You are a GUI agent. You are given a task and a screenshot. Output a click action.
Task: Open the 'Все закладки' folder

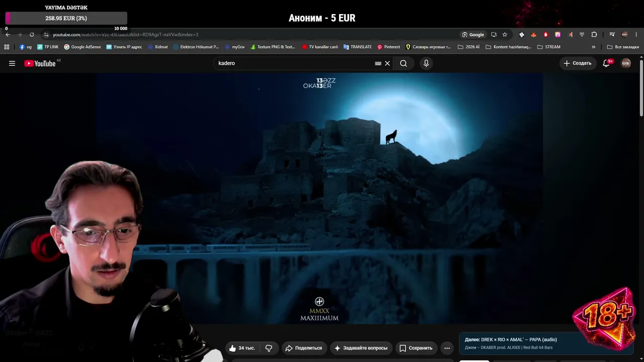click(623, 47)
